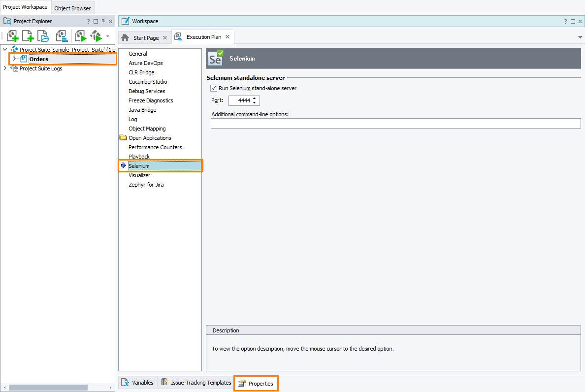The width and height of the screenshot is (585, 392).
Task: Click the Selenium logo in the settings header
Action: tap(215, 58)
